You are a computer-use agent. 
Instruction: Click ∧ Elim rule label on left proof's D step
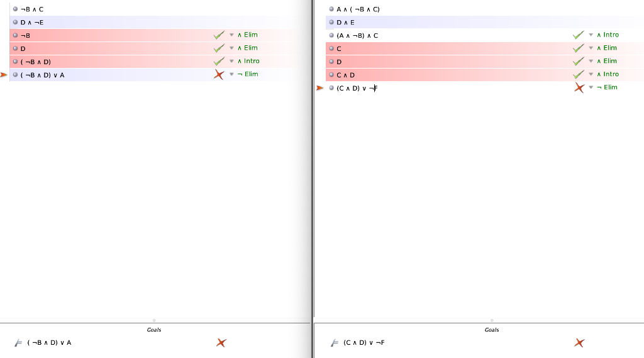point(248,48)
